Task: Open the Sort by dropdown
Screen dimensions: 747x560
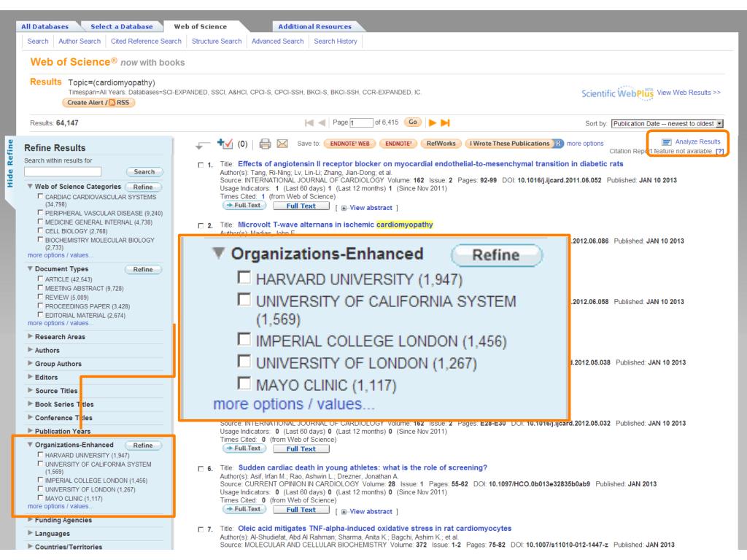Action: pyautogui.click(x=667, y=124)
